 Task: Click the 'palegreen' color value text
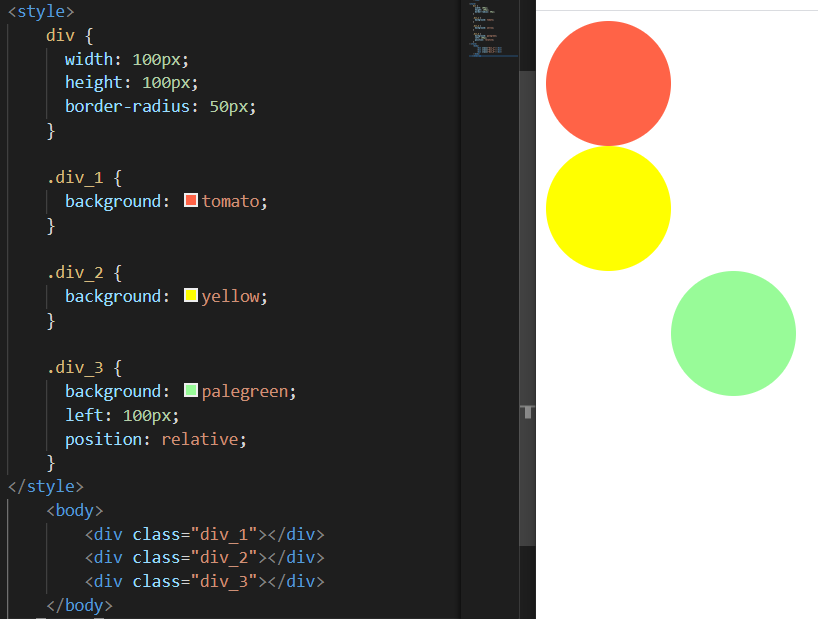pos(245,391)
